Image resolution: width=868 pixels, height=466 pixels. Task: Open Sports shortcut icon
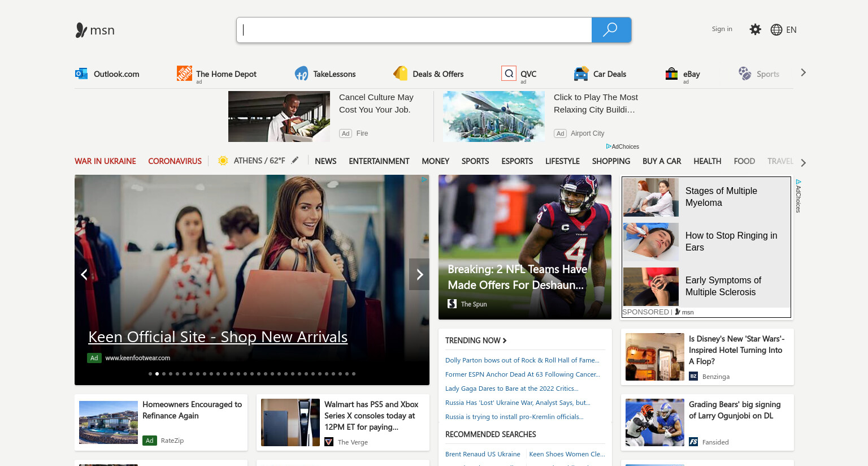[745, 74]
